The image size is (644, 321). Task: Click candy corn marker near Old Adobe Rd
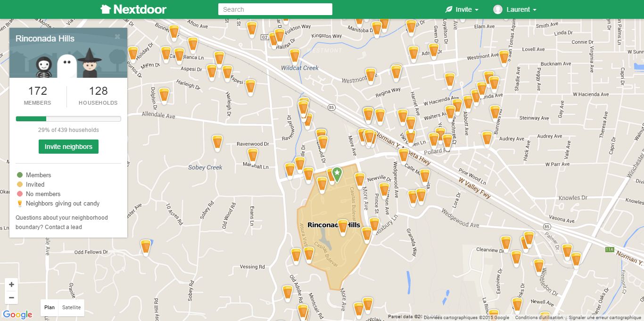click(288, 294)
